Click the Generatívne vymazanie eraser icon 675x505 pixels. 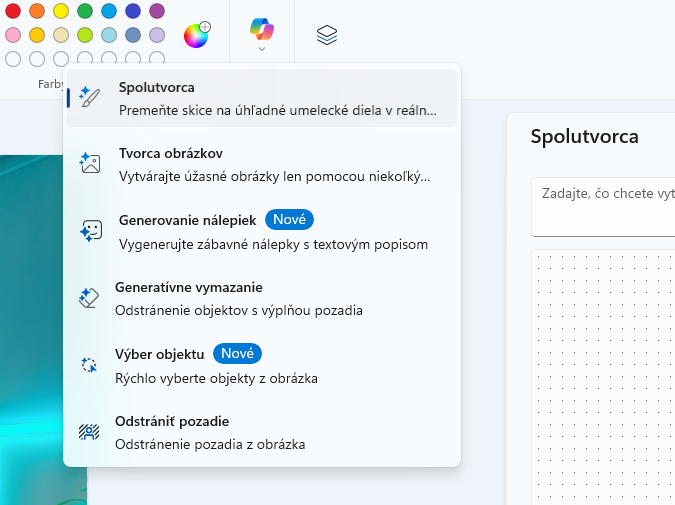tap(89, 298)
